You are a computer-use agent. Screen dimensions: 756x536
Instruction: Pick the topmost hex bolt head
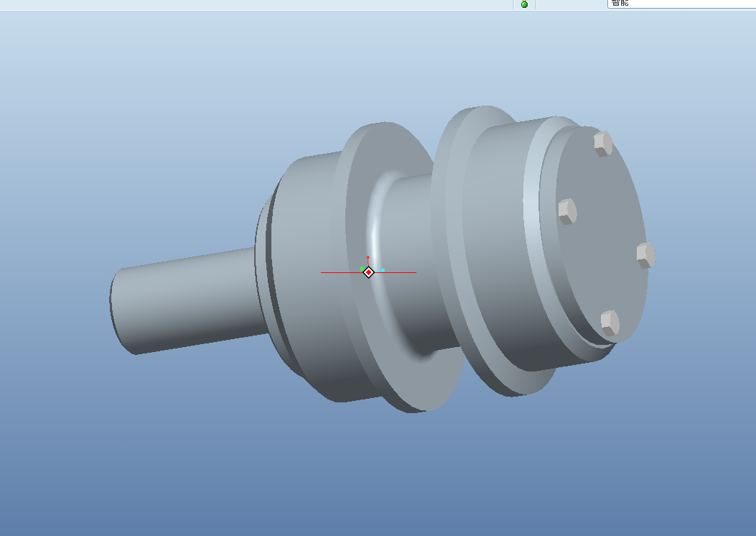tap(602, 144)
